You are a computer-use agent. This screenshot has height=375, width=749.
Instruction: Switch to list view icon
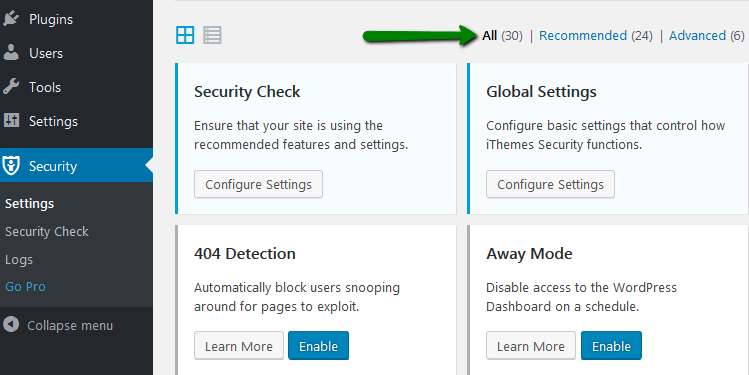tap(212, 35)
